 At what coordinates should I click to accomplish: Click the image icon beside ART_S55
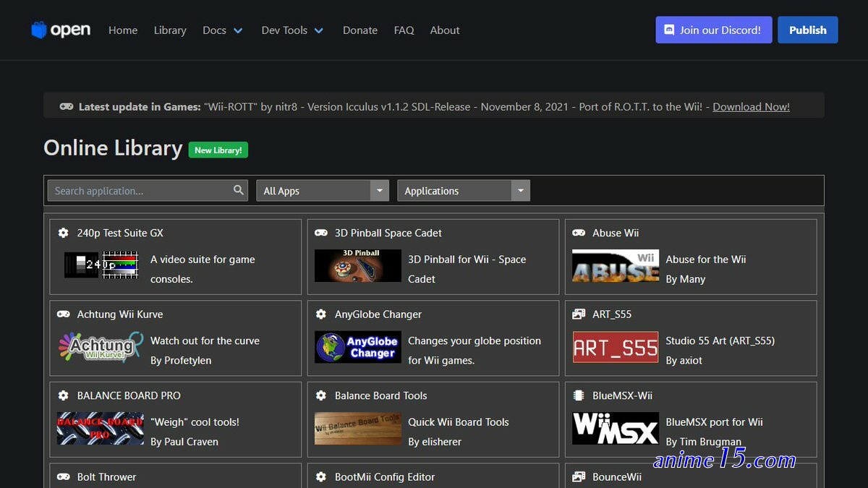(x=579, y=314)
